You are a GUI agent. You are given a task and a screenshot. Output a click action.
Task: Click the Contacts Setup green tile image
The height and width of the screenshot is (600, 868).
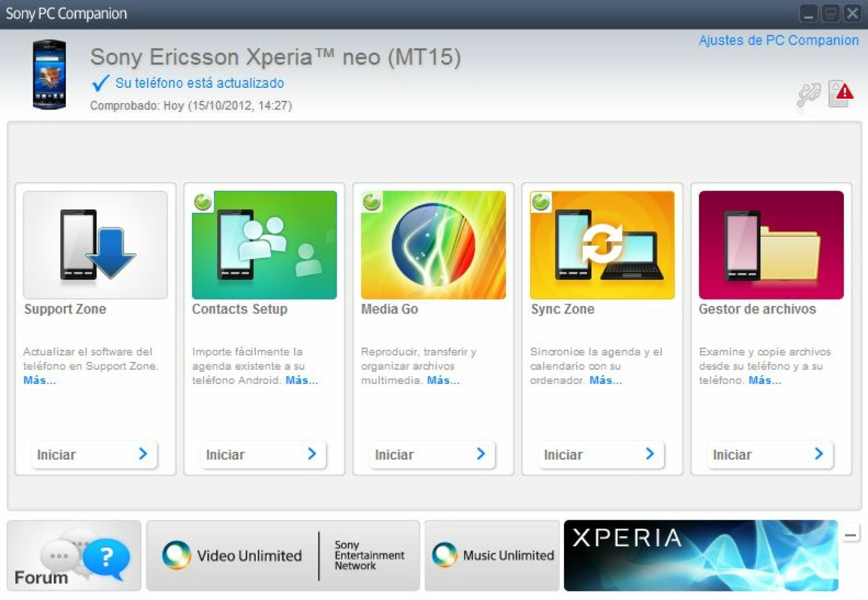tap(264, 244)
